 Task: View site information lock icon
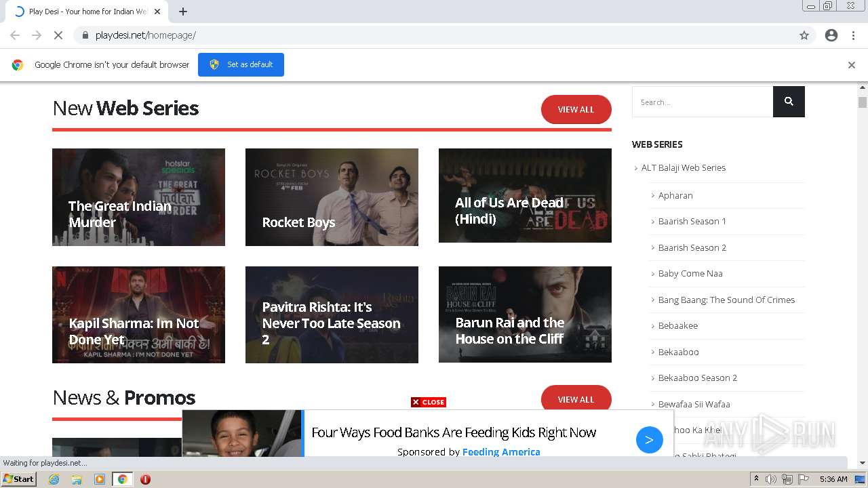tap(85, 35)
